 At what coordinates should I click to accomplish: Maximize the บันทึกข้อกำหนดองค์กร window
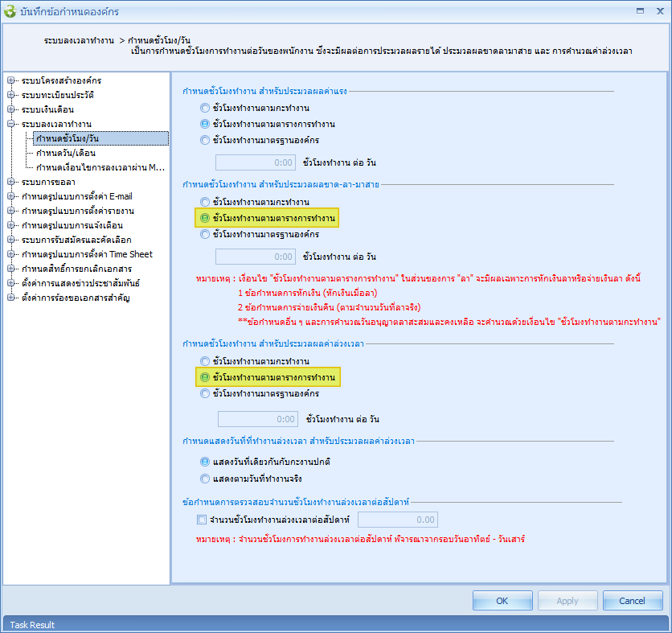(x=641, y=11)
